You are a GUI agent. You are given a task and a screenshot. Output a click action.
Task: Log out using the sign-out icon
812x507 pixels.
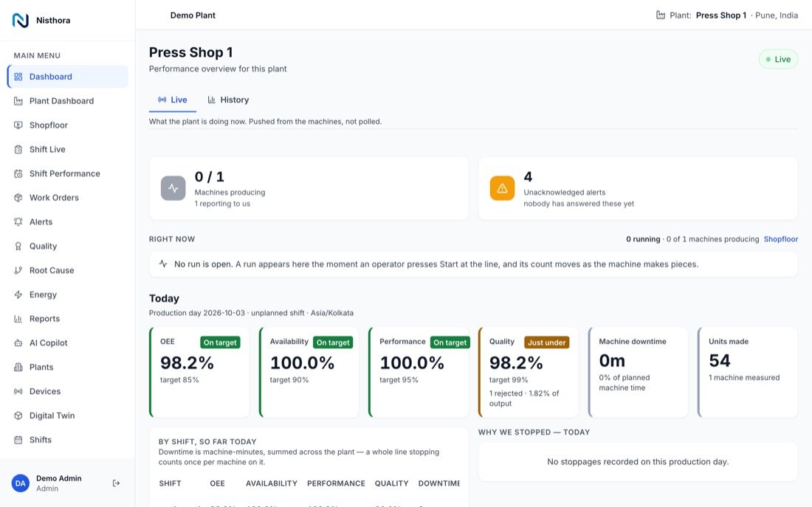116,483
